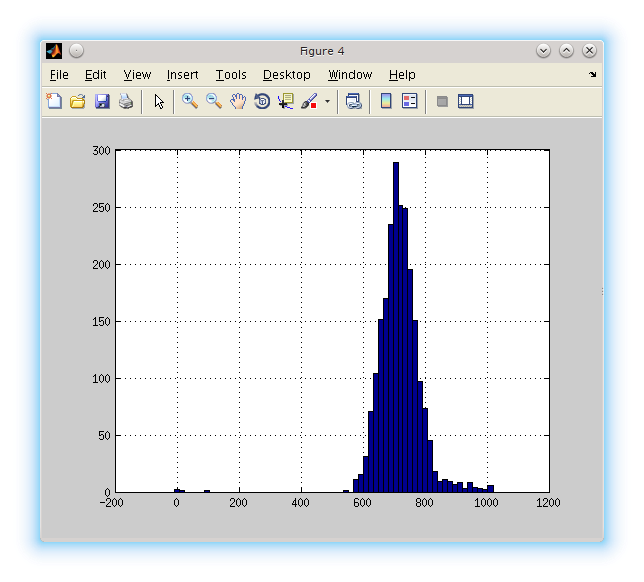The image size is (644, 582).
Task: Select the Edit Plot arrow tool
Action: click(159, 101)
